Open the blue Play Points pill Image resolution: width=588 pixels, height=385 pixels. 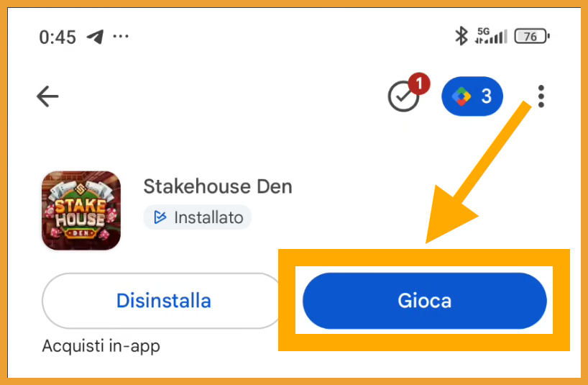(x=472, y=96)
